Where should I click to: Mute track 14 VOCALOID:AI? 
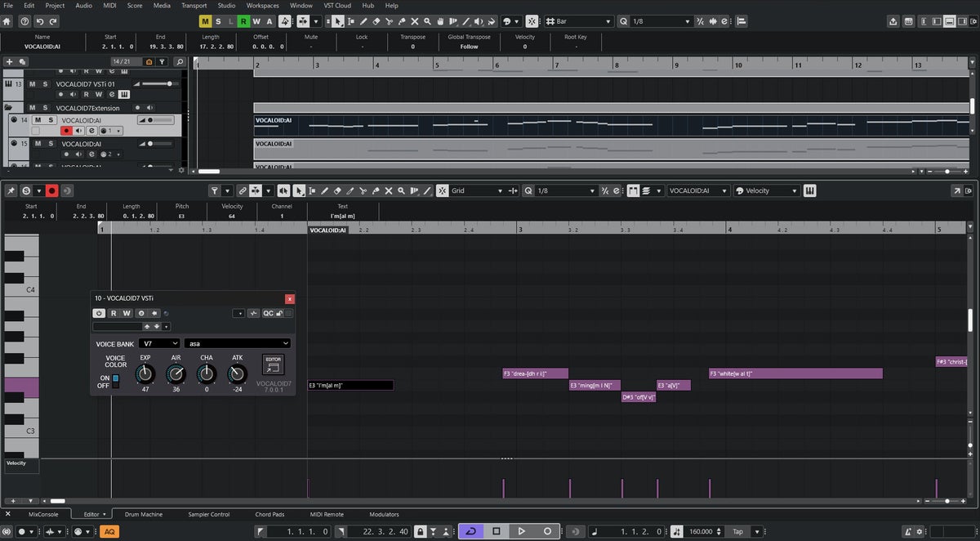(38, 120)
